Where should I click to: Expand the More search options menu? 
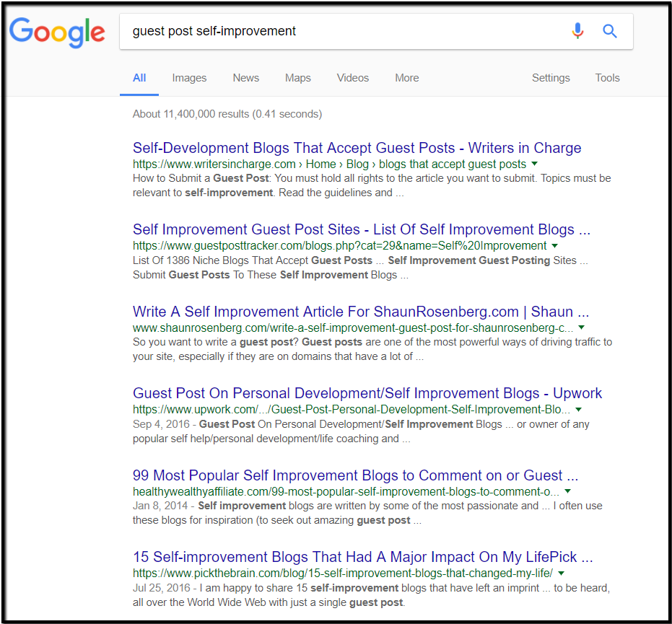coord(406,78)
